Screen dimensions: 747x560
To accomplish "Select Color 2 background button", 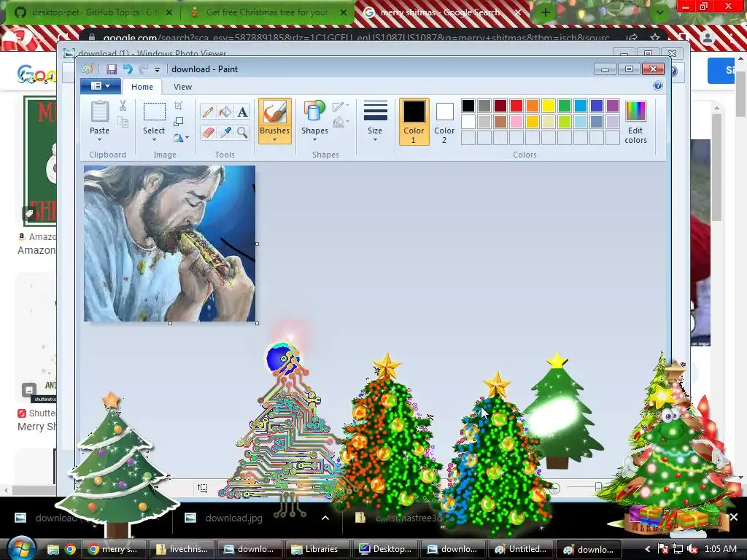I will [x=444, y=122].
